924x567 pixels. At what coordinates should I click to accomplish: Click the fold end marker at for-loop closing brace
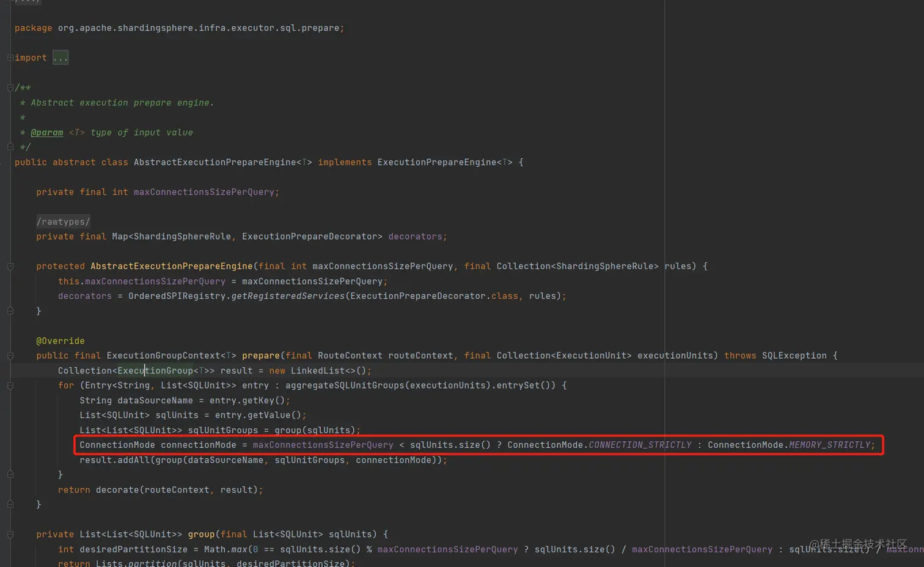10,475
